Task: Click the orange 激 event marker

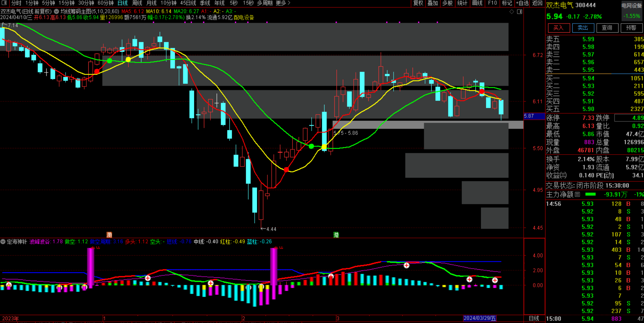Action: [109, 235]
